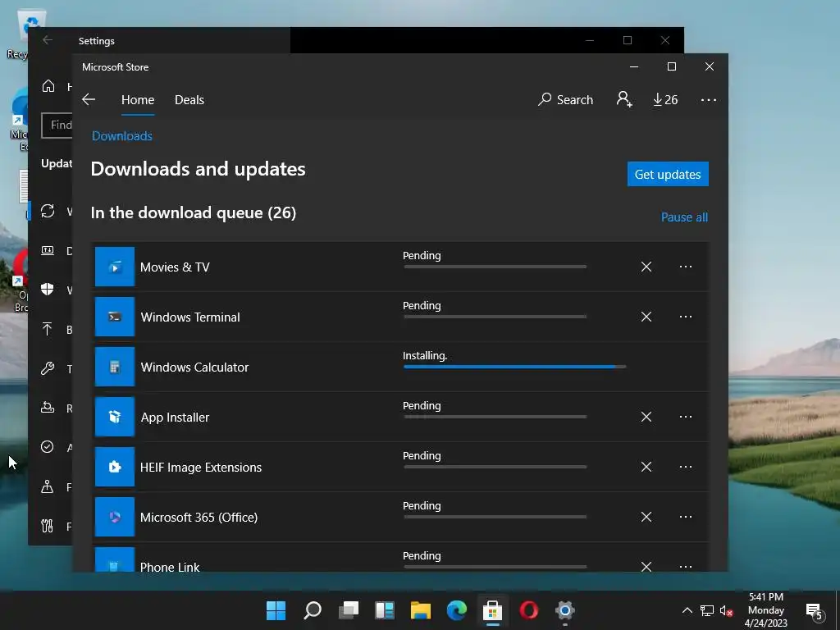
Task: Click the Settings window back arrow
Action: (x=48, y=40)
